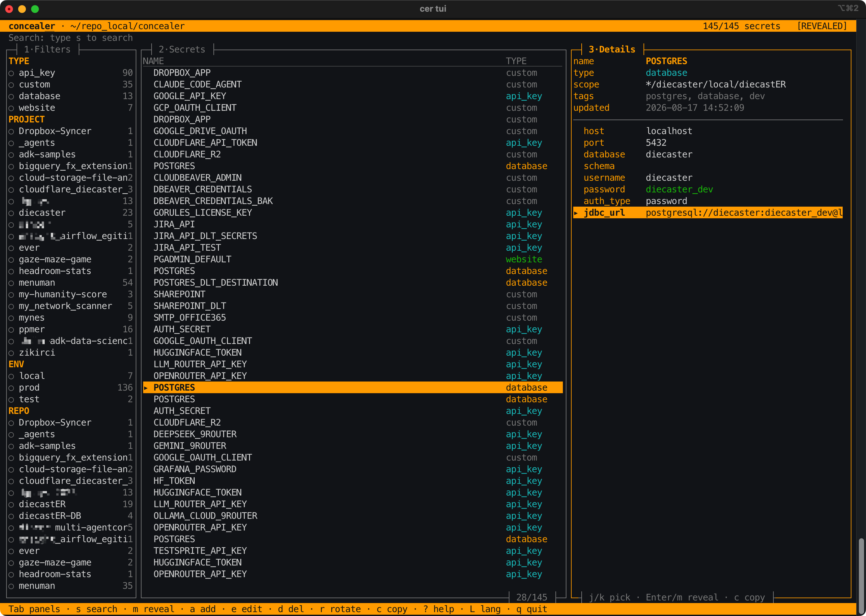
Task: Click the '? help' shortcut in footer
Action: [439, 609]
